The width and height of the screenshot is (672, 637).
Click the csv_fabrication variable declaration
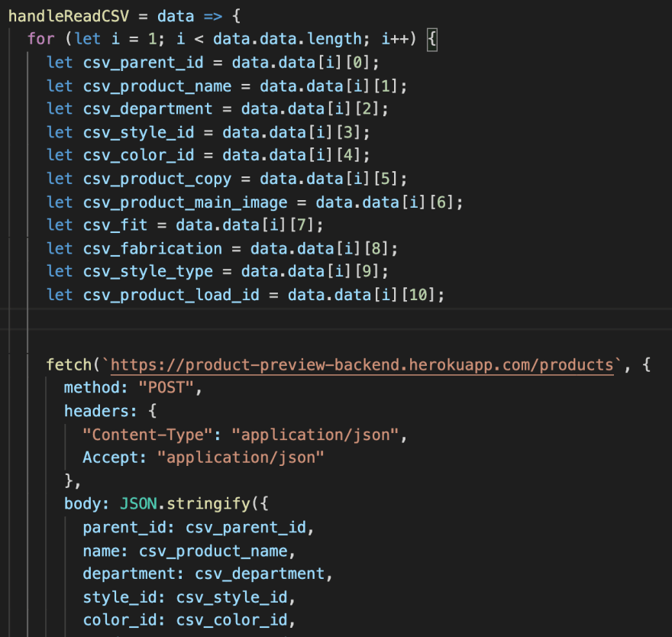tap(153, 249)
